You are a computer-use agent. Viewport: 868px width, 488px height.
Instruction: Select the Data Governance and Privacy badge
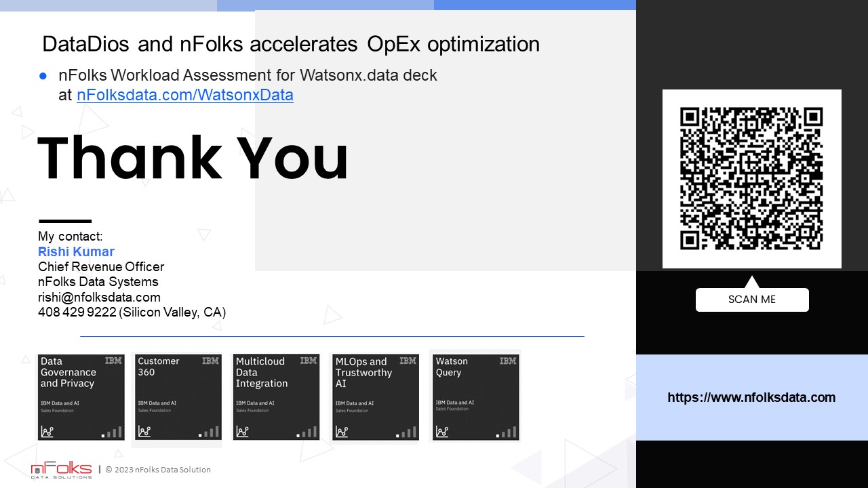[x=81, y=397]
